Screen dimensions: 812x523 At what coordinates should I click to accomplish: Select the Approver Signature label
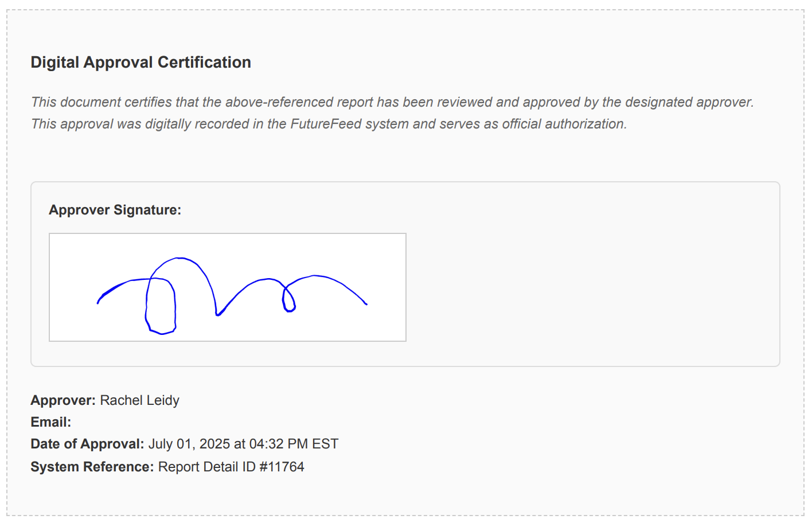pos(115,210)
